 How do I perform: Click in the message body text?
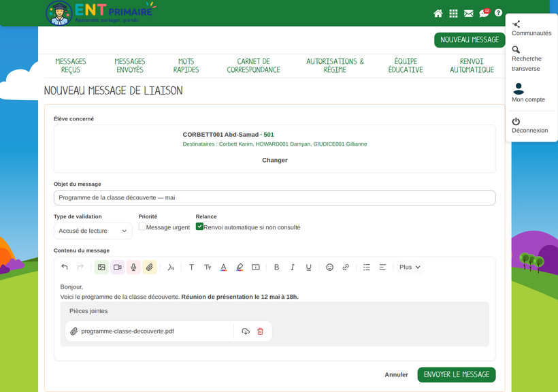180,292
